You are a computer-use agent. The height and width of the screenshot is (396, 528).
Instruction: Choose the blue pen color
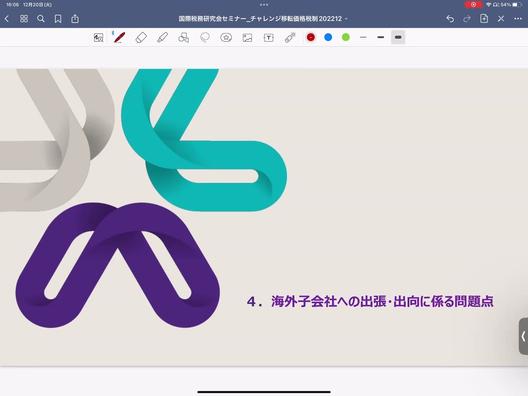pos(328,37)
